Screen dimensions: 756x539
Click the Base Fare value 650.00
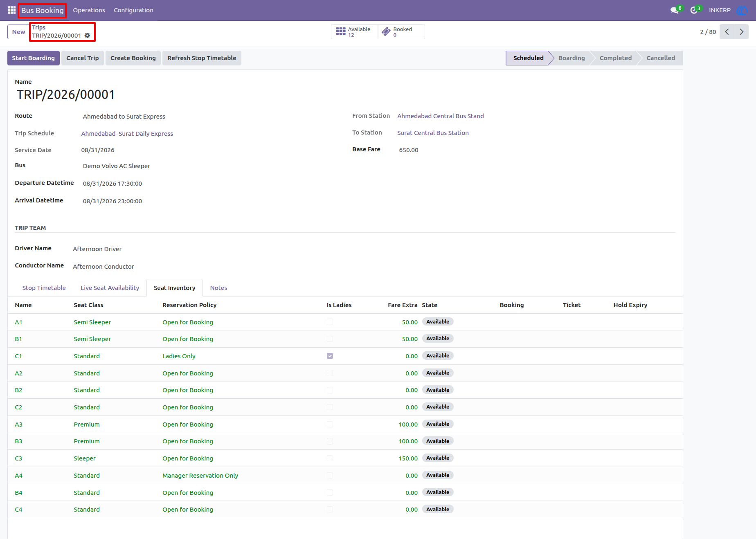409,150
